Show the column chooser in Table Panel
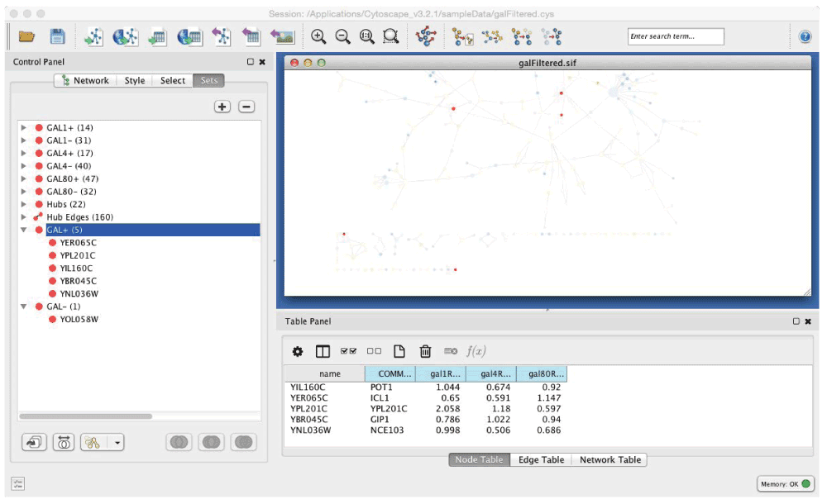 pos(323,351)
